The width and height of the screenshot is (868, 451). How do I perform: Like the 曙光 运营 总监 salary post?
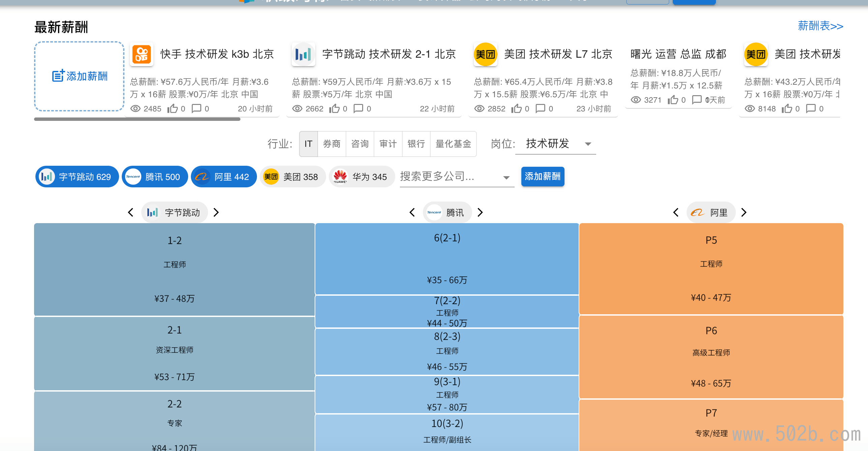[x=673, y=100]
